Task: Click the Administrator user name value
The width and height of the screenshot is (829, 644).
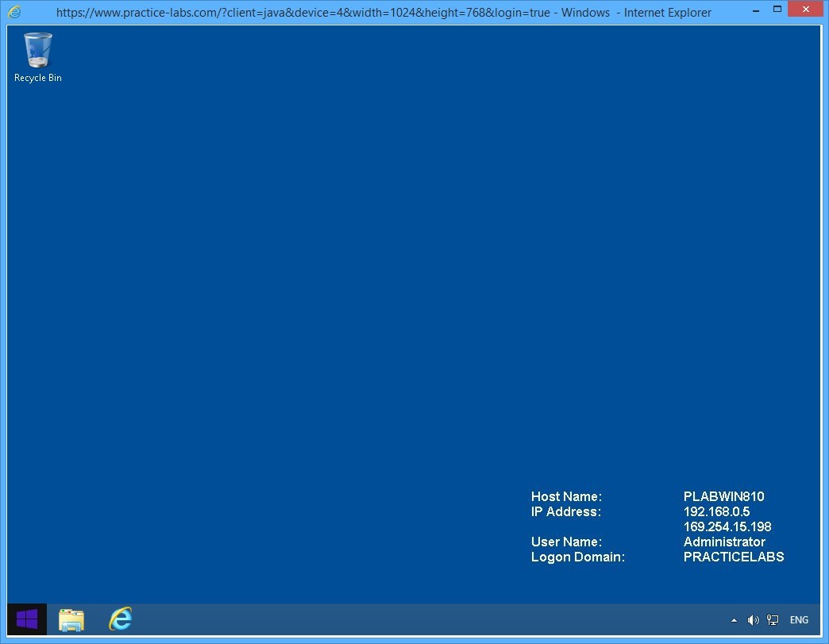Action: click(x=724, y=542)
